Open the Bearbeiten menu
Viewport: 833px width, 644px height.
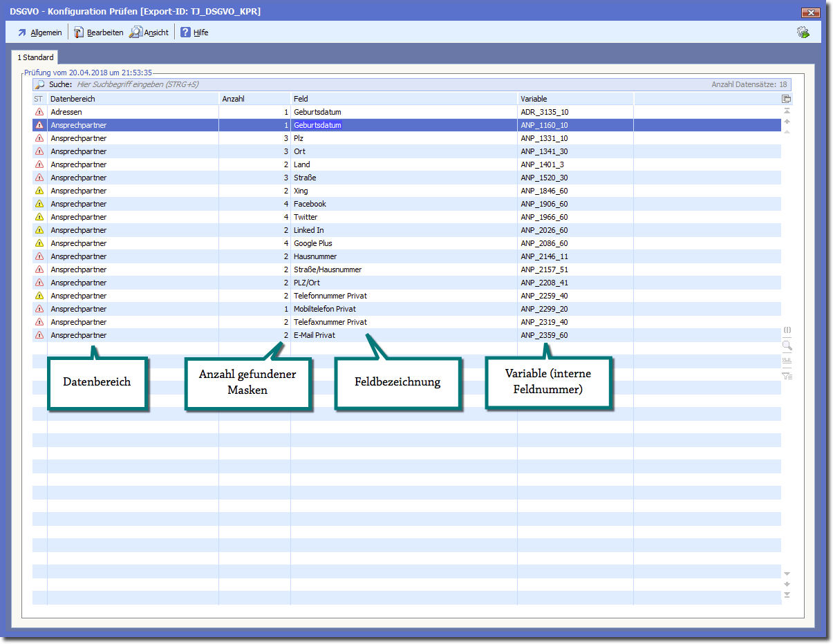point(99,32)
